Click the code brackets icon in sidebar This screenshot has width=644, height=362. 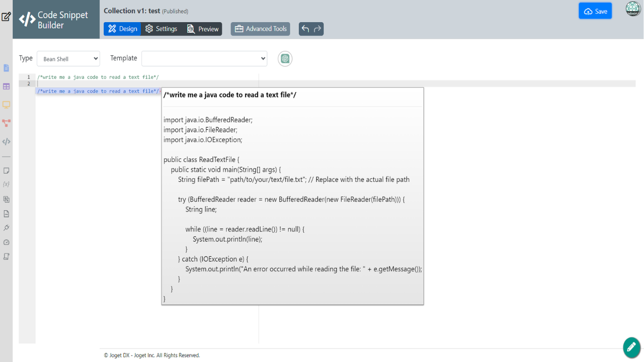pos(7,142)
